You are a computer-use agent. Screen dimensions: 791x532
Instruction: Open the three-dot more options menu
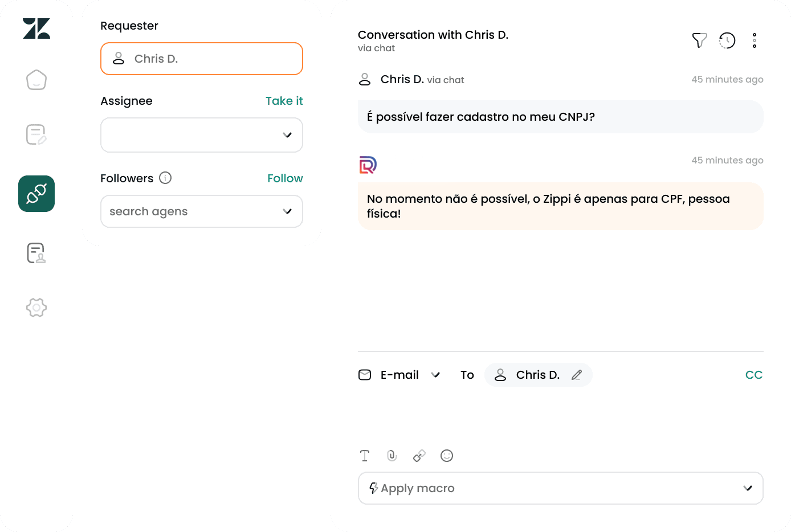click(755, 40)
